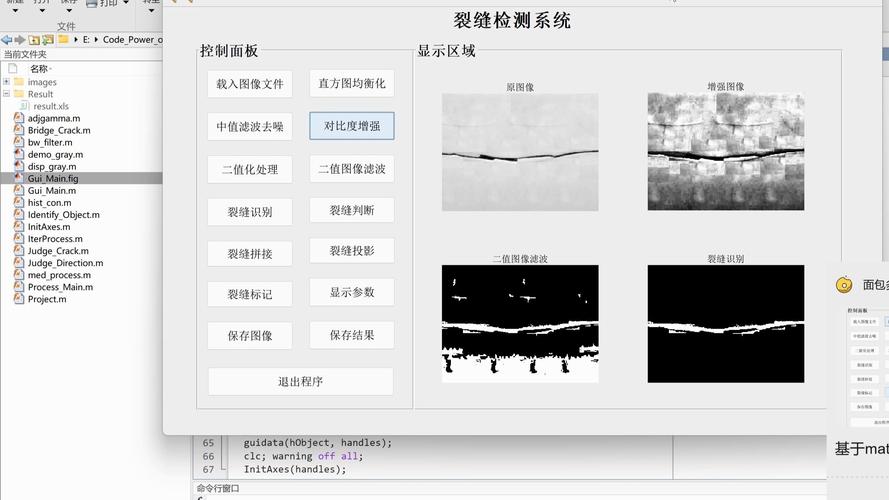The height and width of the screenshot is (500, 889).
Task: Click 二值化处理 button
Action: (x=249, y=170)
